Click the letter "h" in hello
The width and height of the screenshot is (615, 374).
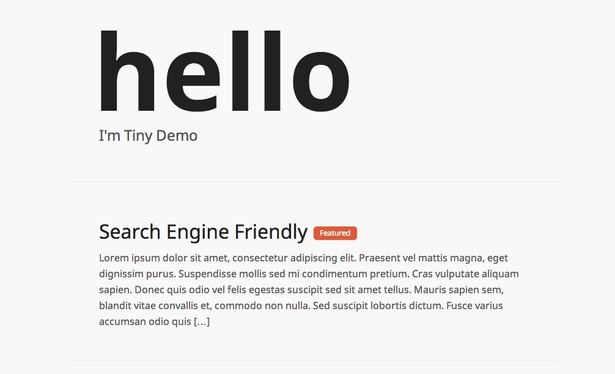pyautogui.click(x=127, y=71)
